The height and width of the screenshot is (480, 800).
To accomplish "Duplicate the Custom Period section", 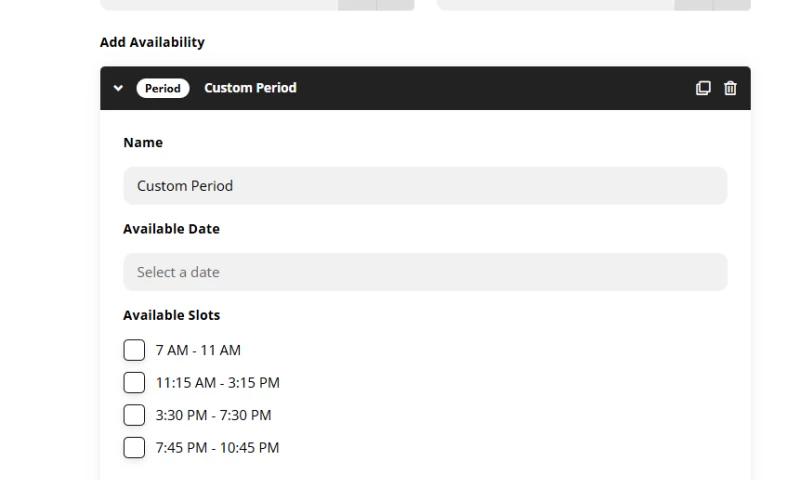I will pyautogui.click(x=703, y=88).
